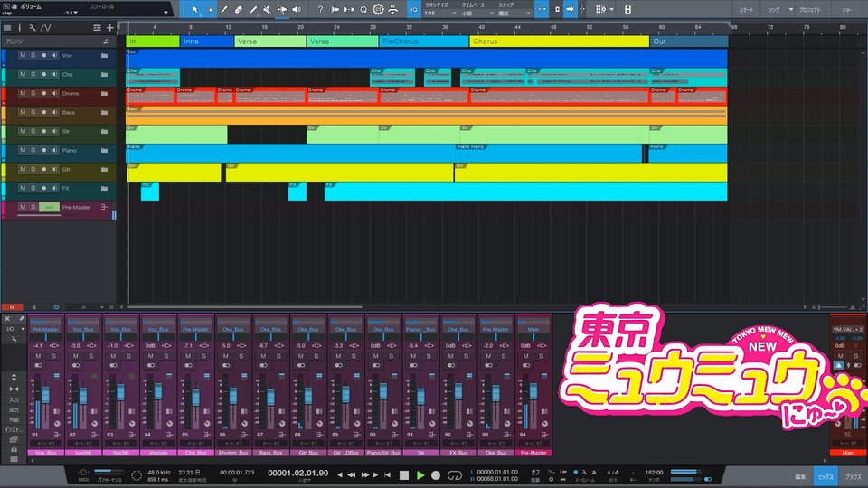Click the return to zero button
This screenshot has width=868, height=488.
(388, 475)
